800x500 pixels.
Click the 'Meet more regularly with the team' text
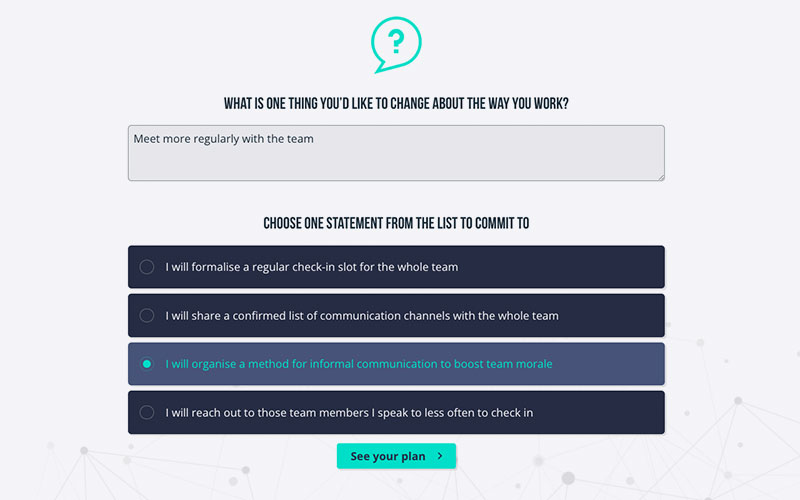223,139
